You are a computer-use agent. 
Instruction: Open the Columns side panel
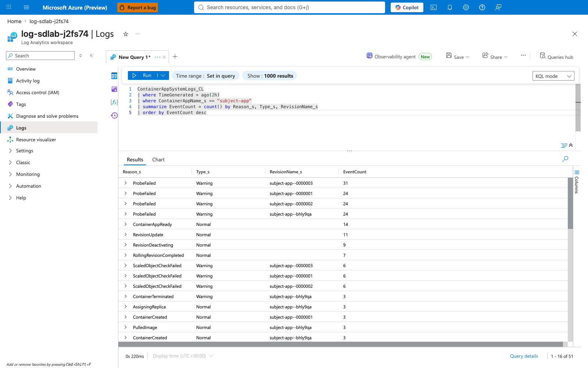tap(577, 182)
